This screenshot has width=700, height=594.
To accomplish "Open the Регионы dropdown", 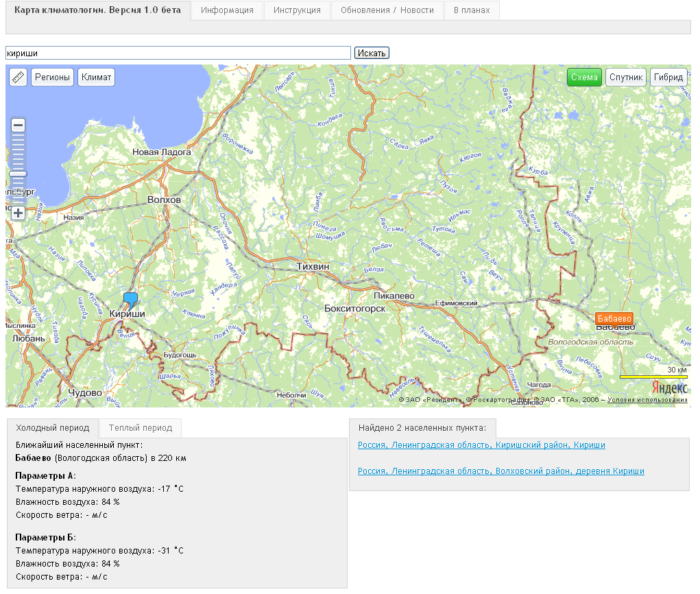I will coord(52,77).
